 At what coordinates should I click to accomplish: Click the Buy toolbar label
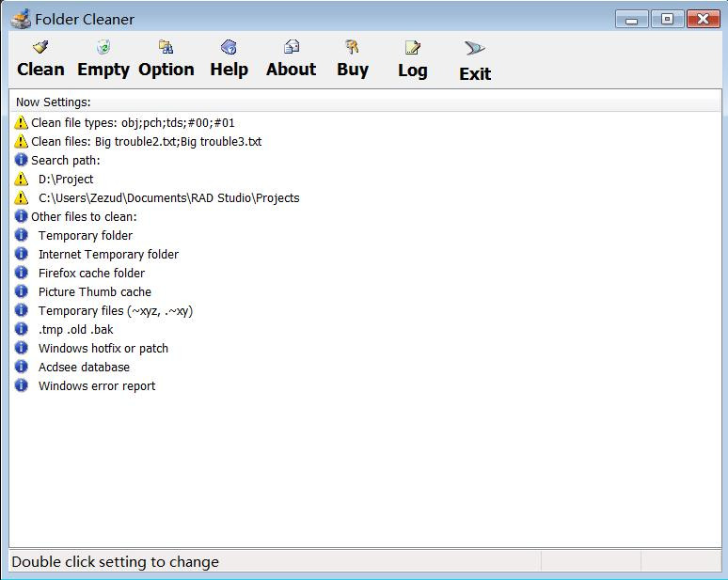coord(353,71)
